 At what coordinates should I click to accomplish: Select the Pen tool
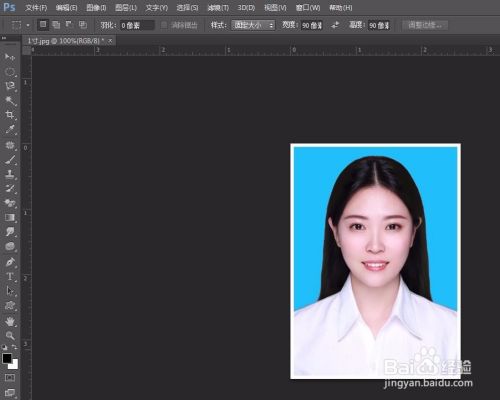(10, 262)
